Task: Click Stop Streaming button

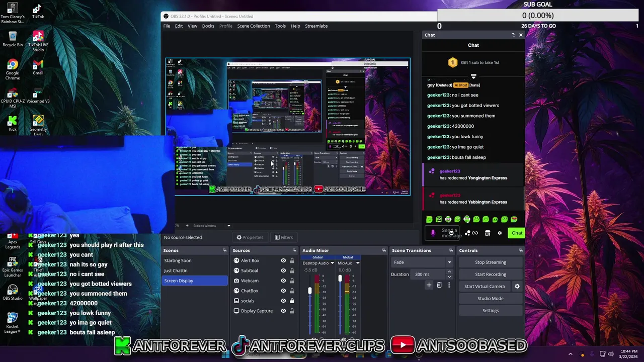Action: coord(491,262)
